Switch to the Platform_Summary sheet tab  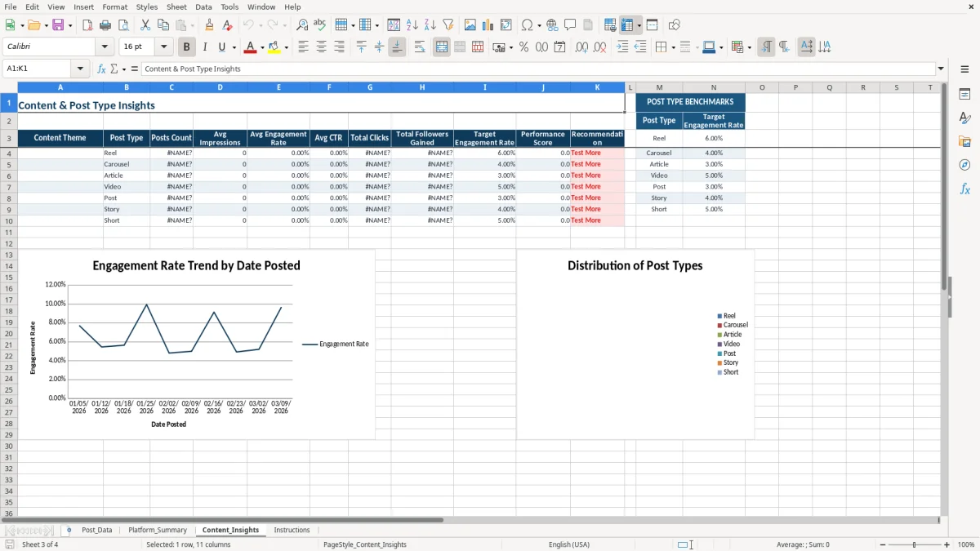click(158, 530)
